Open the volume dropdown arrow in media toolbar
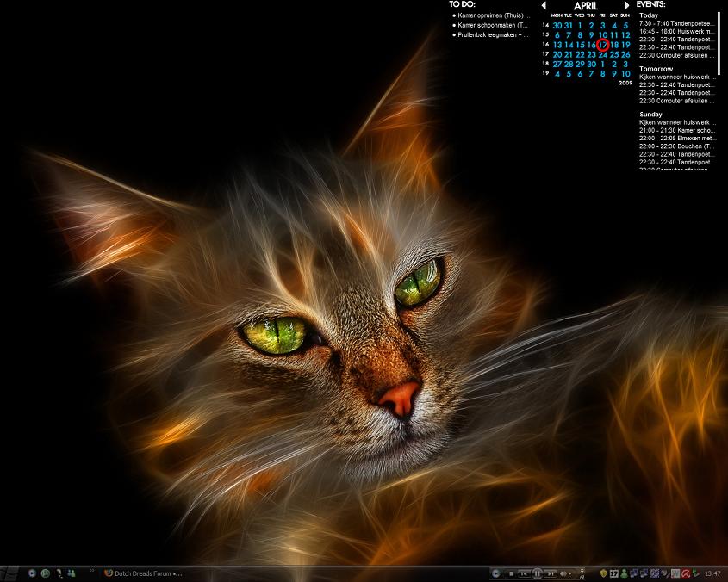Viewport: 728px width, 582px height. click(570, 574)
